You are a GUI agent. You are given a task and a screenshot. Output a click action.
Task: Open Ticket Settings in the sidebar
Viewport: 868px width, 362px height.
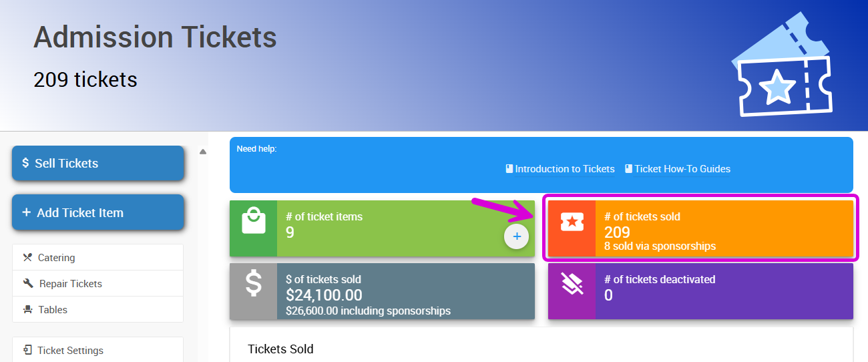(70, 351)
